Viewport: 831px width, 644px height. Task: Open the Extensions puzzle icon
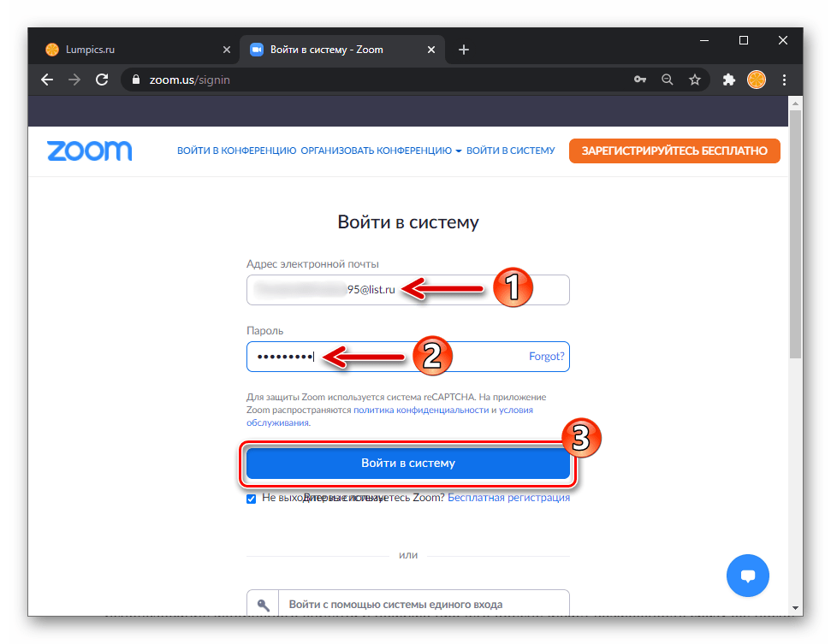point(729,80)
